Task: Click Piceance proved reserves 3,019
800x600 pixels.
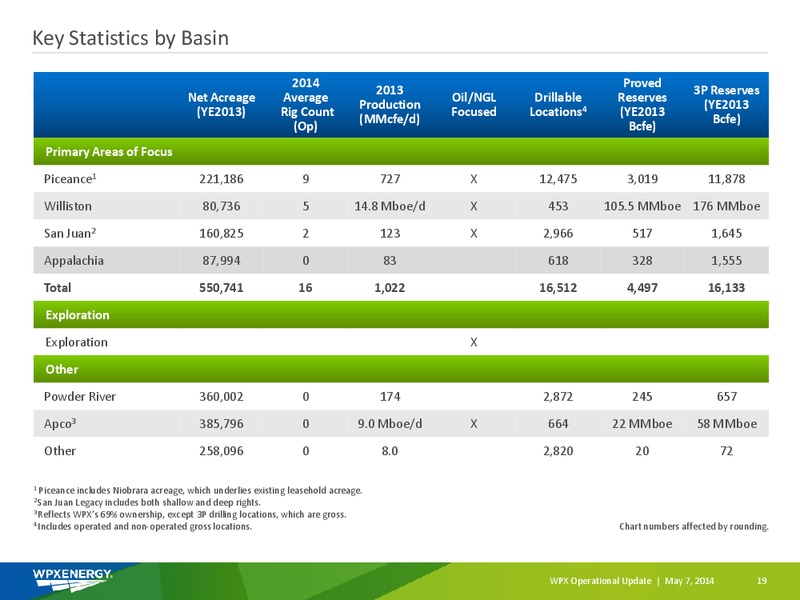Action: coord(642,179)
